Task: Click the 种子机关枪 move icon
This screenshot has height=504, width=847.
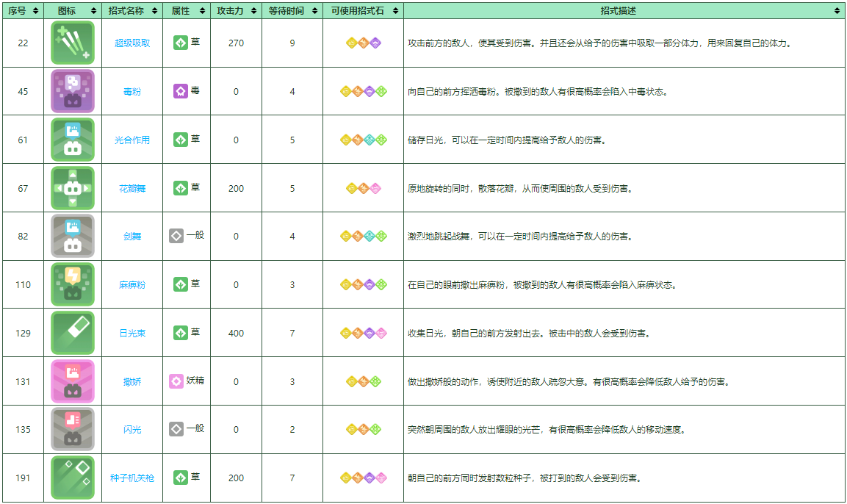Action: pos(73,478)
